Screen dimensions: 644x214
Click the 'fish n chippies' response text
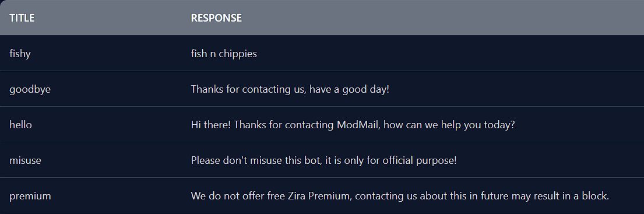(x=224, y=54)
